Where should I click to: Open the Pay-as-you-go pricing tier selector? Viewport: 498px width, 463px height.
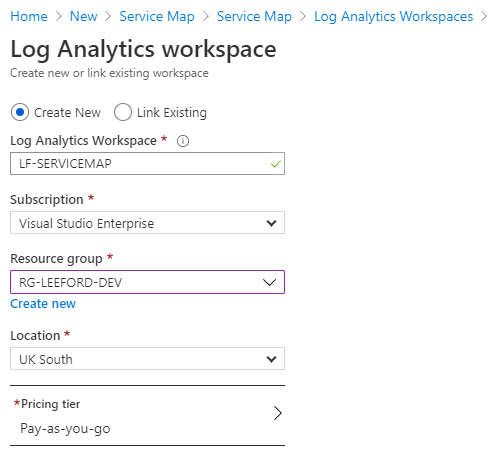(147, 416)
